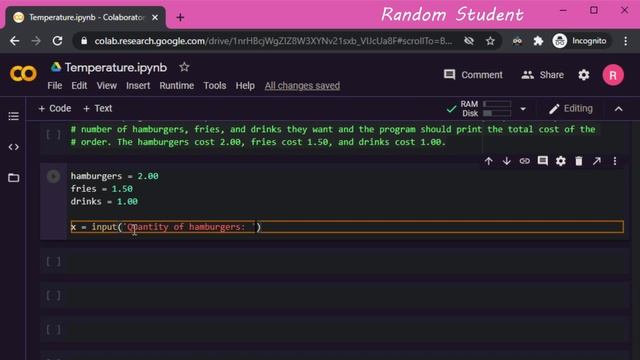Open the table of contents sidebar
This screenshot has width=640, height=360.
(x=13, y=116)
